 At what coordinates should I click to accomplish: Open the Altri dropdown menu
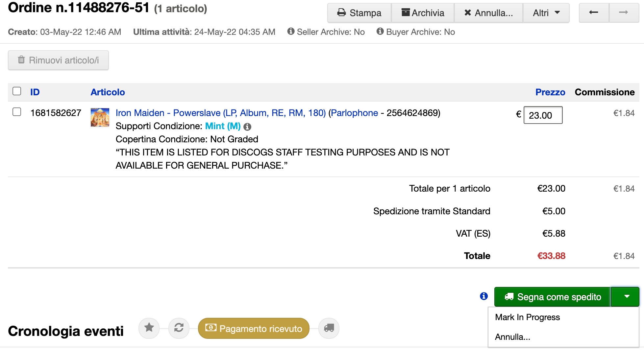[546, 13]
